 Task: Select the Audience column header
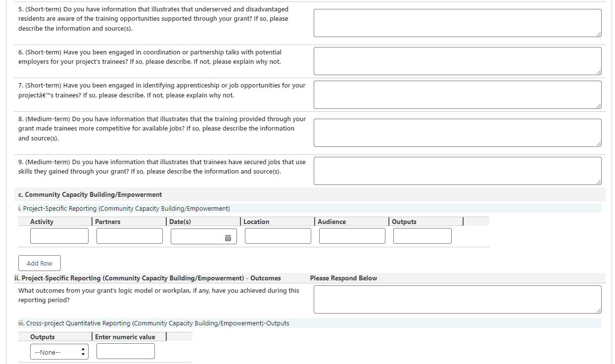[x=331, y=222]
